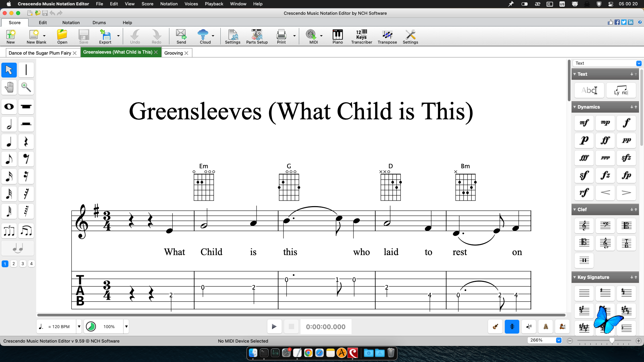Collapse the Dynamics panel section

575,107
